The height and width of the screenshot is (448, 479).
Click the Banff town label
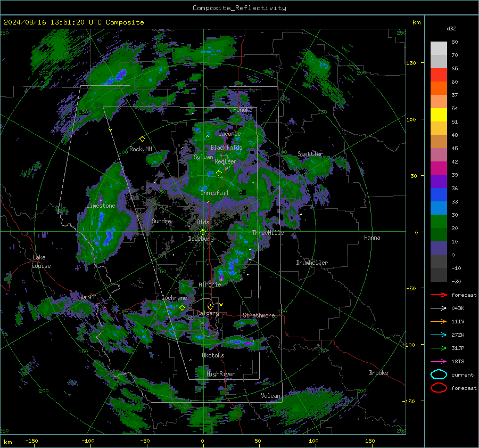coord(88,297)
